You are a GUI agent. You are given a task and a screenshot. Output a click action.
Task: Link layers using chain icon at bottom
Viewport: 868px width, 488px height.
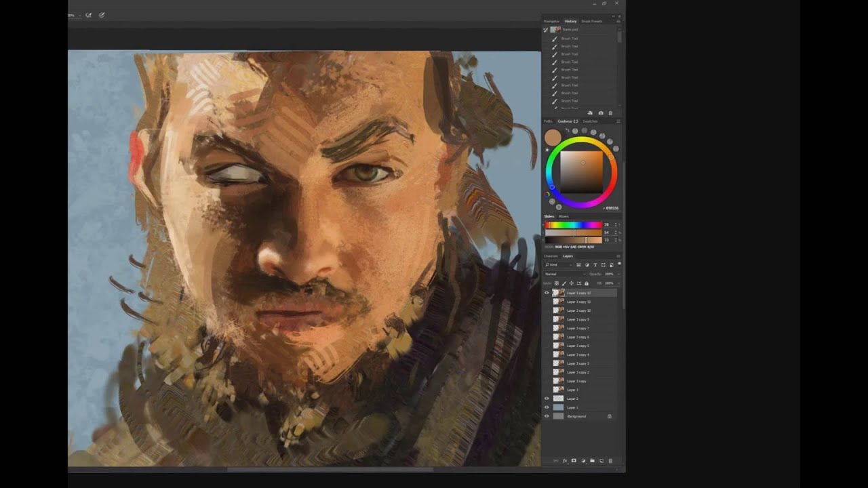point(556,461)
